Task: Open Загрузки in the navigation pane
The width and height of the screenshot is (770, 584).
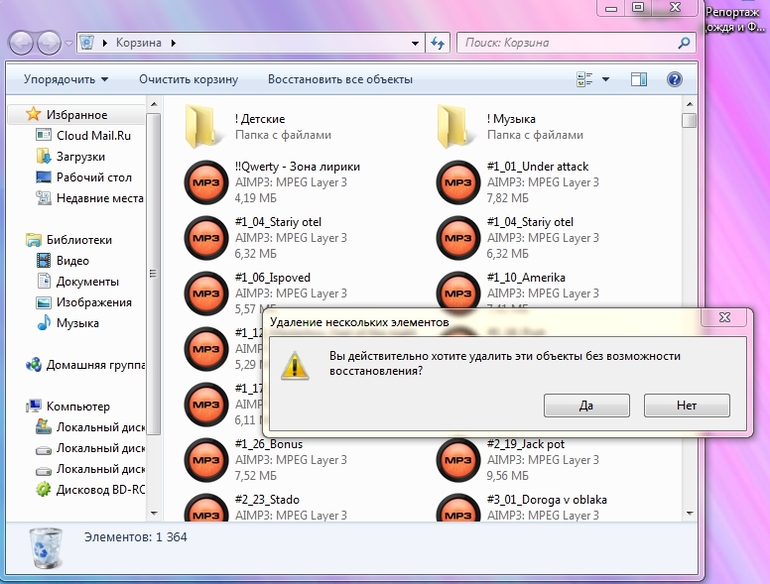Action: 80,156
